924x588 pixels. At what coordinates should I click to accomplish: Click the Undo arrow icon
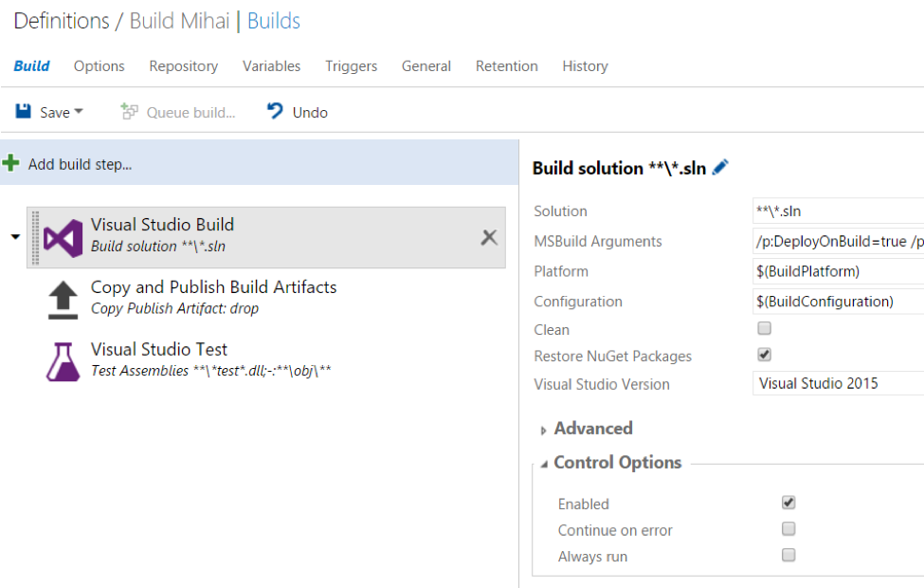275,112
